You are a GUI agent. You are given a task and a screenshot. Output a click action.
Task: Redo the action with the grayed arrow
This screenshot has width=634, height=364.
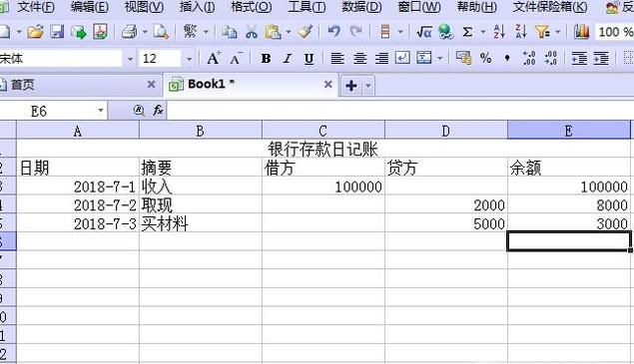coord(355,32)
